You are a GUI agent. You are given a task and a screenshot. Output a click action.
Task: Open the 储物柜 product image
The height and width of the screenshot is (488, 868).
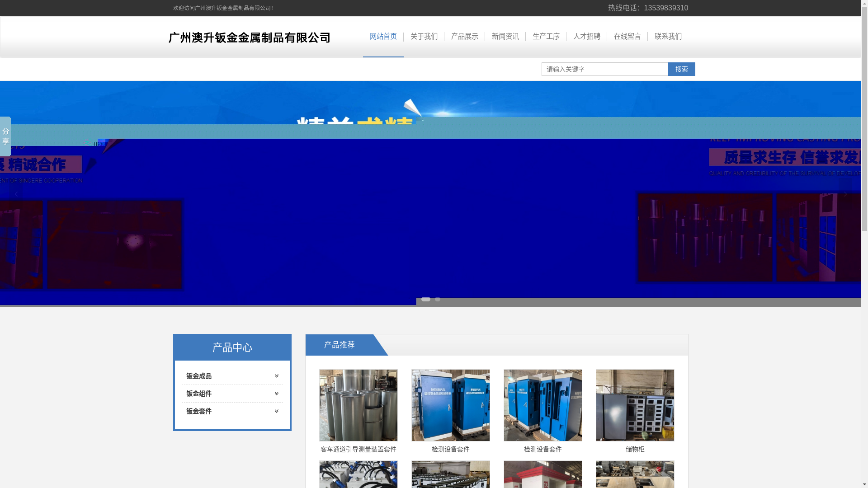point(635,405)
